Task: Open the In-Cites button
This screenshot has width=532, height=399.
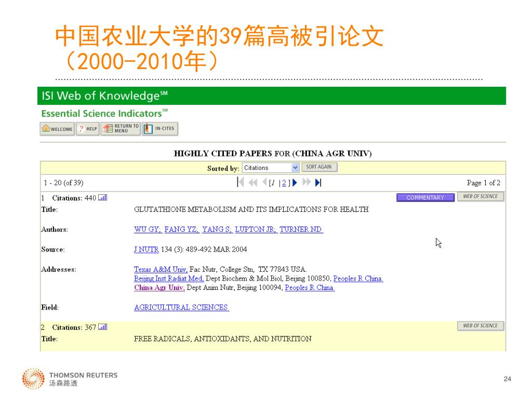Action: click(x=160, y=129)
